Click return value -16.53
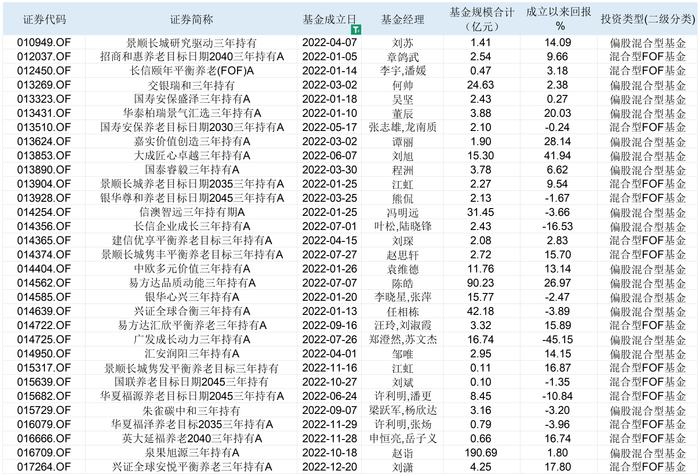The height and width of the screenshot is (476, 700). (x=558, y=226)
